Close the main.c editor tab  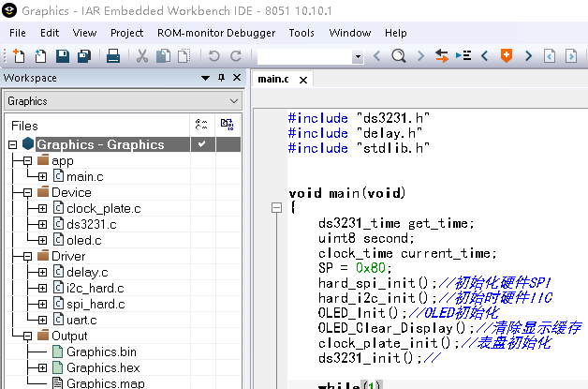pos(303,80)
